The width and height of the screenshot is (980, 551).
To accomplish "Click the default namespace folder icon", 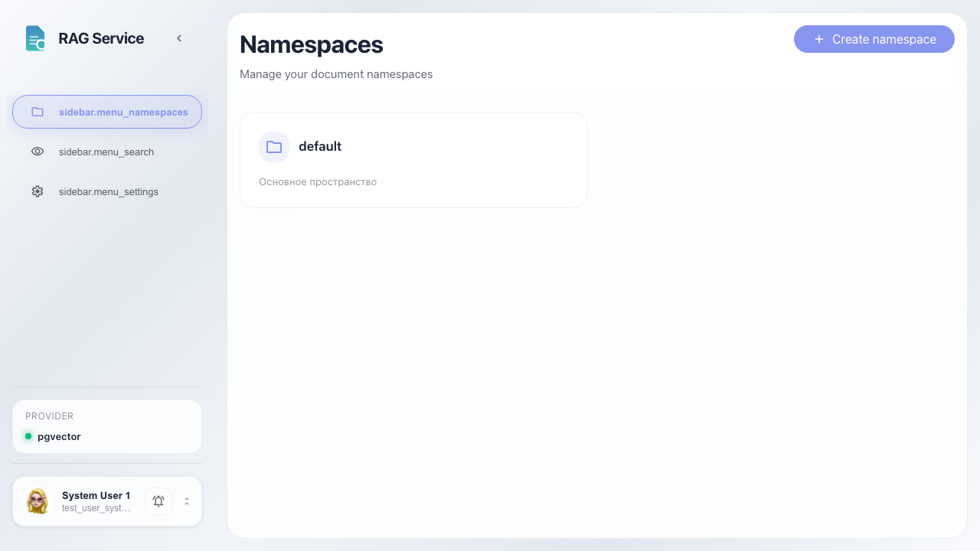I will click(274, 147).
